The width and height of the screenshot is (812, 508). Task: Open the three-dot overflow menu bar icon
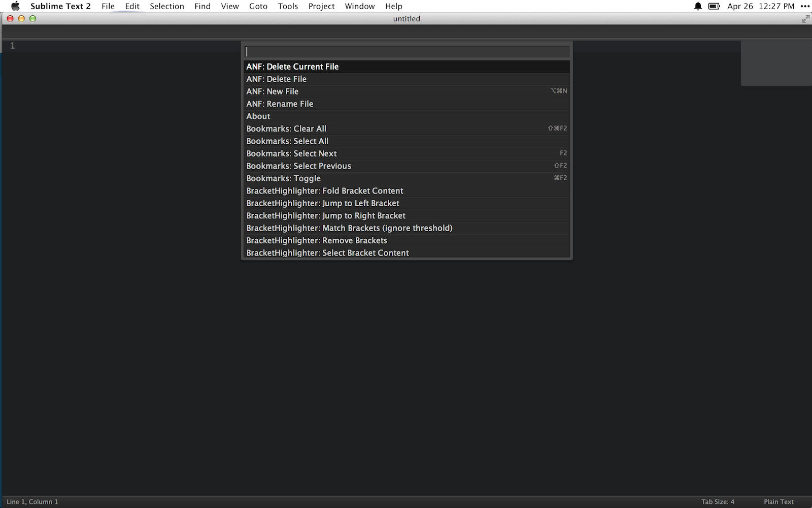tap(805, 6)
